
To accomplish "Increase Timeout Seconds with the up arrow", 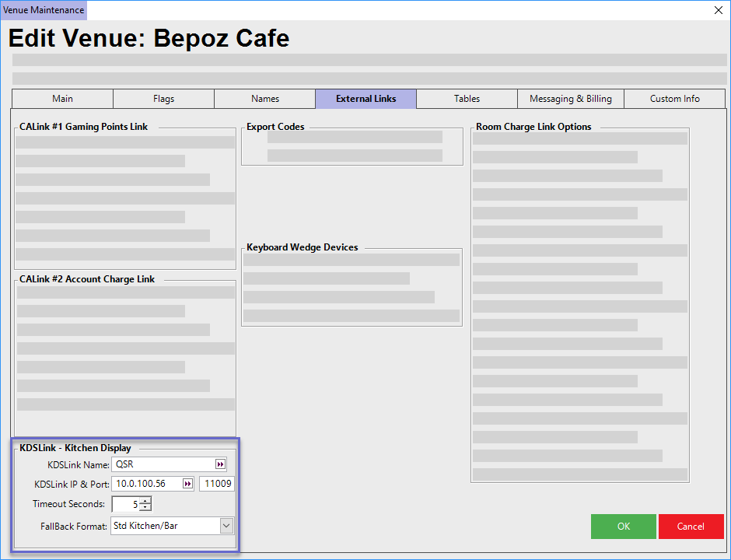I will pos(145,501).
